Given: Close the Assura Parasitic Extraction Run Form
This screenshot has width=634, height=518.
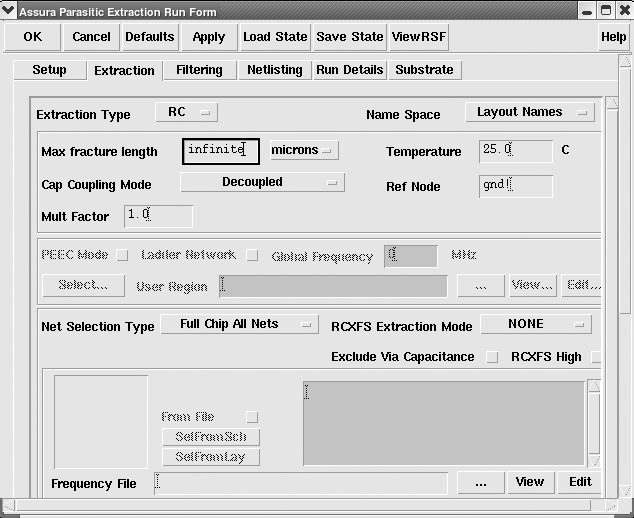Looking at the screenshot, I should tap(625, 11).
